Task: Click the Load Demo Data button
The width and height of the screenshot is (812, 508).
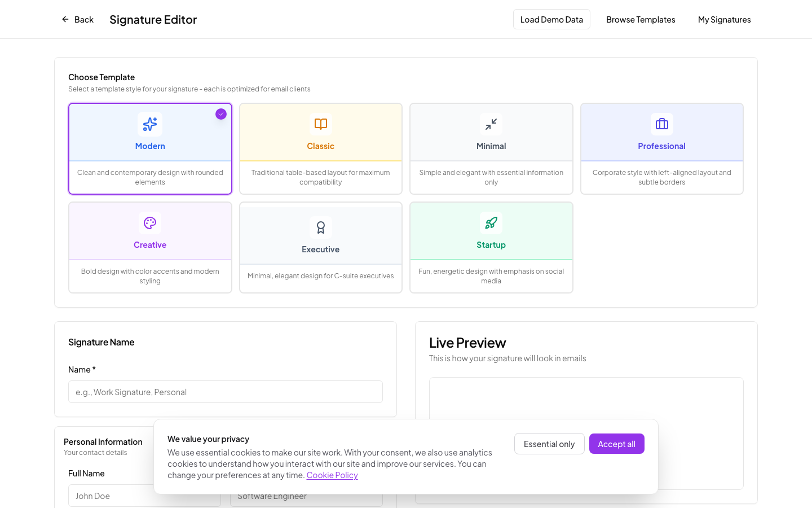Action: 551,19
